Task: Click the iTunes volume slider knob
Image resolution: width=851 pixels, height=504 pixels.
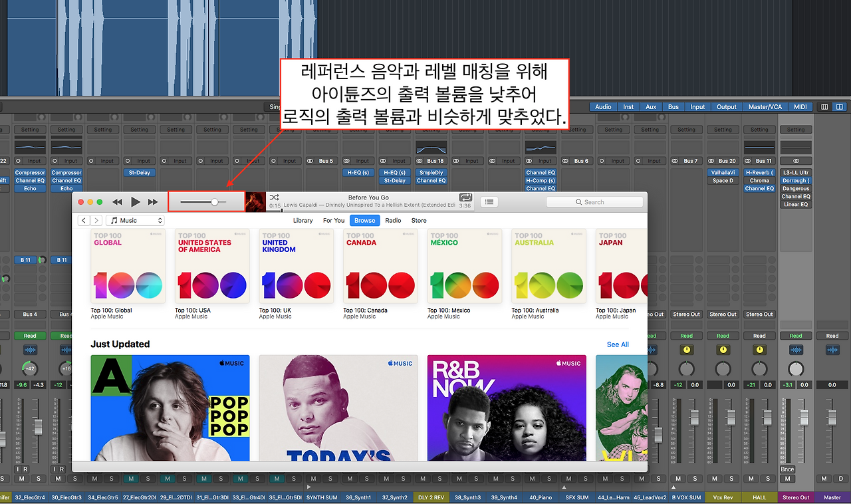Action: coord(215,201)
